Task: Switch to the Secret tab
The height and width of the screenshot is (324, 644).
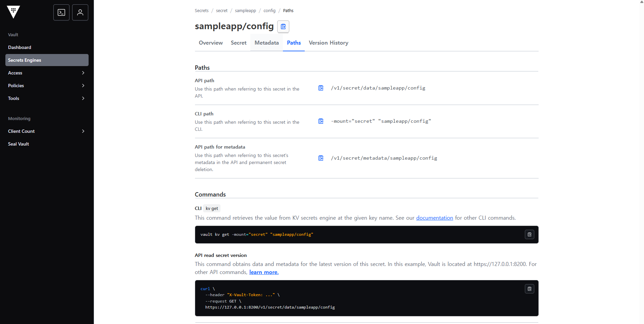Action: pyautogui.click(x=238, y=43)
